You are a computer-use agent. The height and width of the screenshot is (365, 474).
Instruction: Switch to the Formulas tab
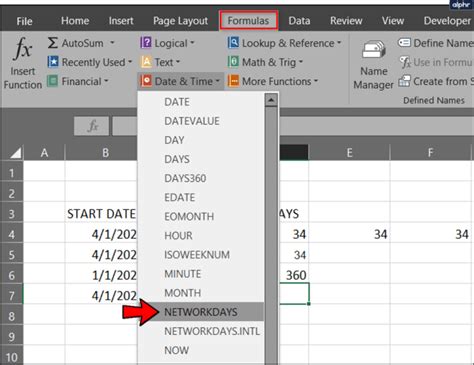(248, 21)
